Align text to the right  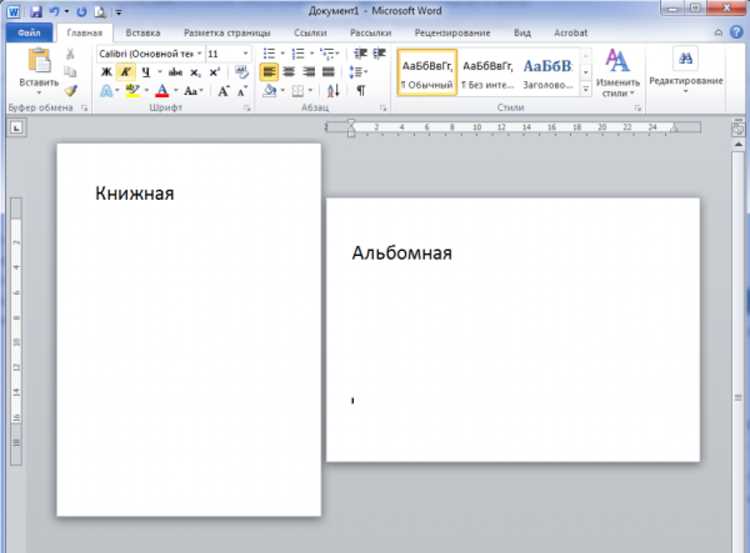309,72
